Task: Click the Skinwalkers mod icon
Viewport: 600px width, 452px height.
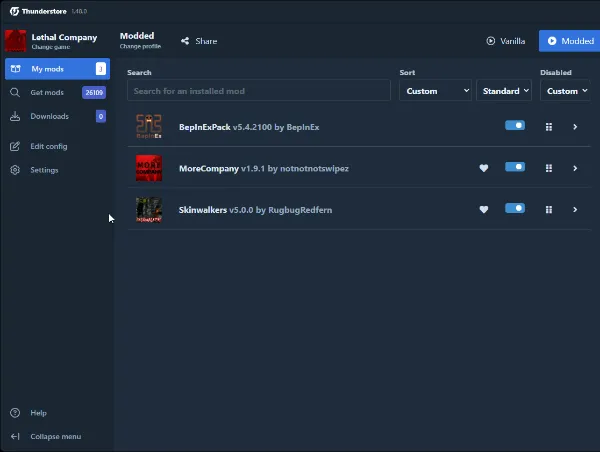Action: click(x=149, y=210)
